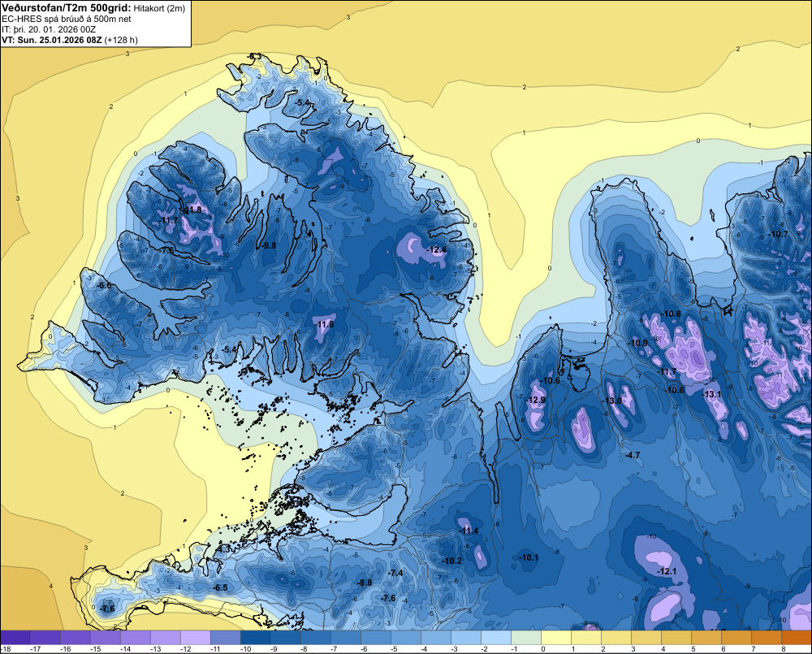
Task: Select the dark navy swatch, -10 to -9
Action: [x=256, y=637]
